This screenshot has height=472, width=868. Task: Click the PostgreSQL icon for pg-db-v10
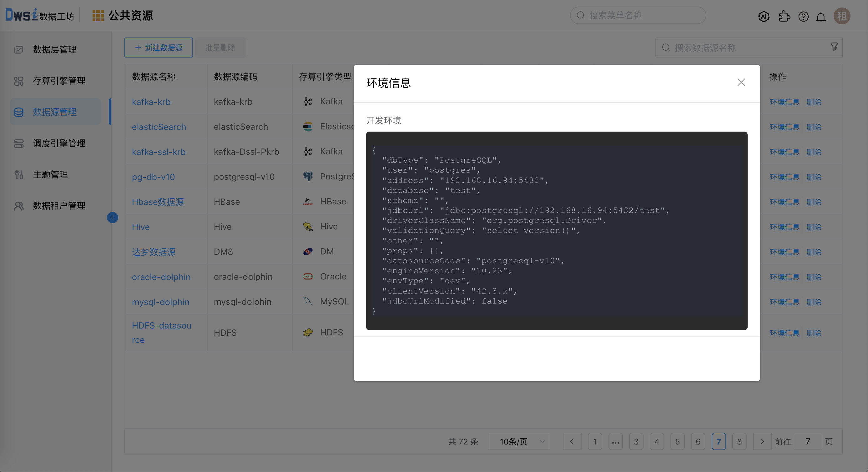point(308,176)
